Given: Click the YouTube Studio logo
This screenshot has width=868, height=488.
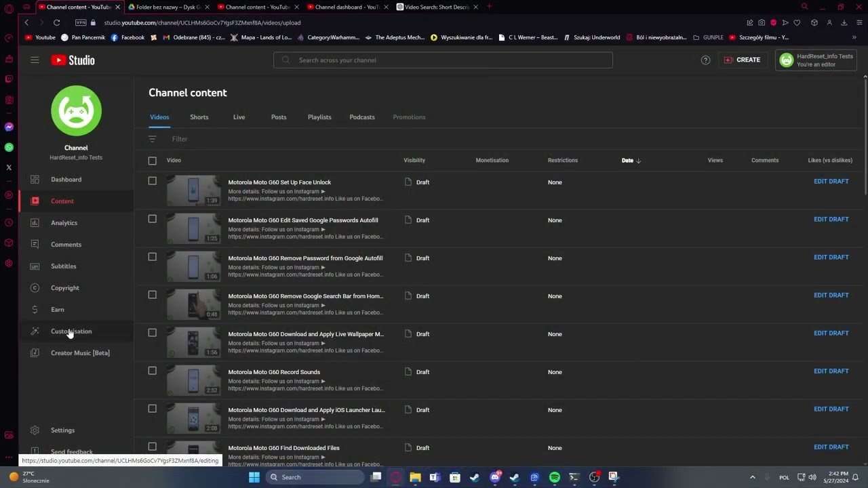Looking at the screenshot, I should pos(73,60).
